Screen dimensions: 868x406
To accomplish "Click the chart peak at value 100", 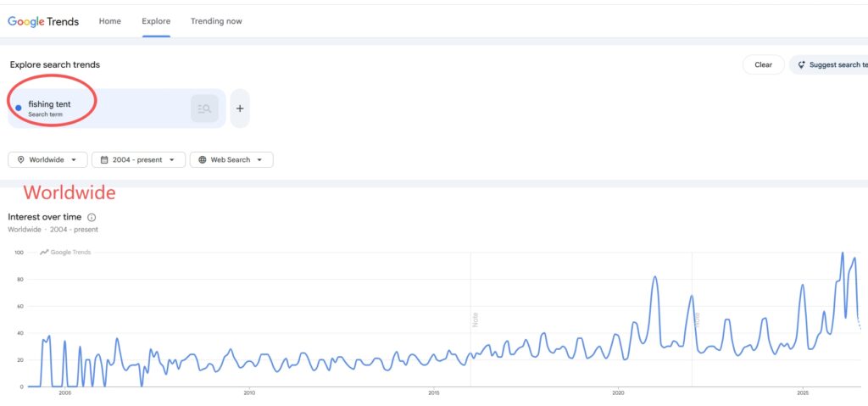I will click(x=843, y=253).
